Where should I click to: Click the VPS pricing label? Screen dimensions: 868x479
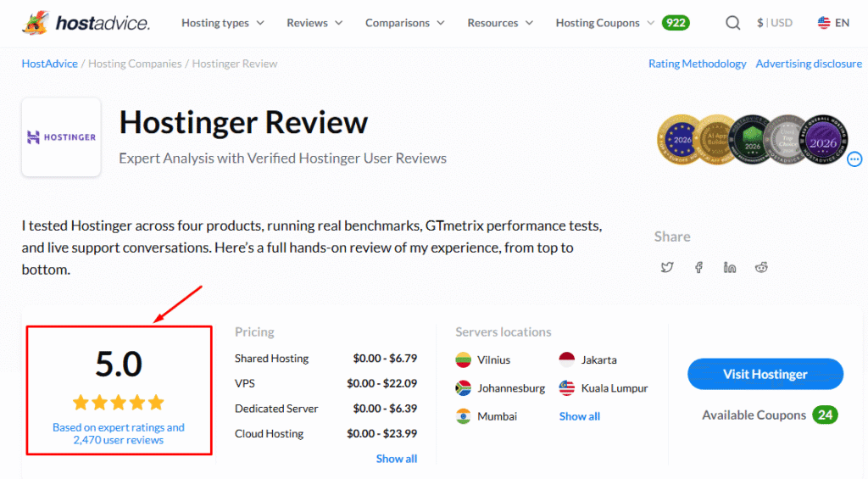245,383
